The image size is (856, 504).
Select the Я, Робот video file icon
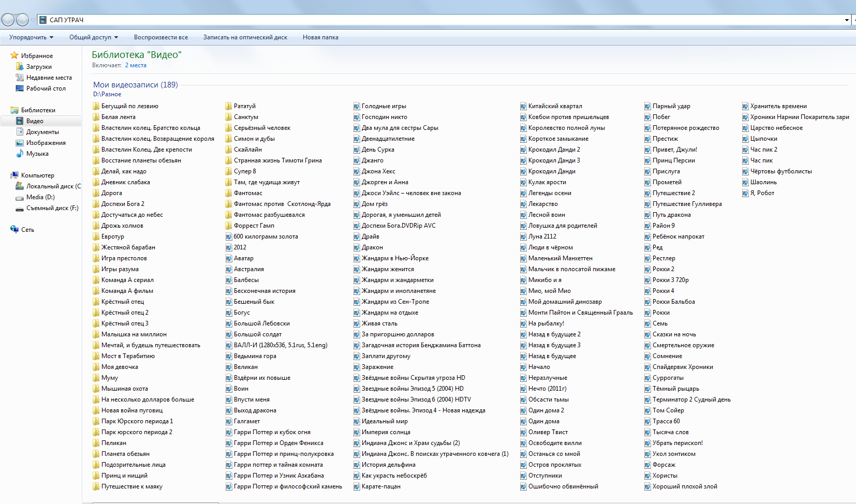tap(745, 193)
